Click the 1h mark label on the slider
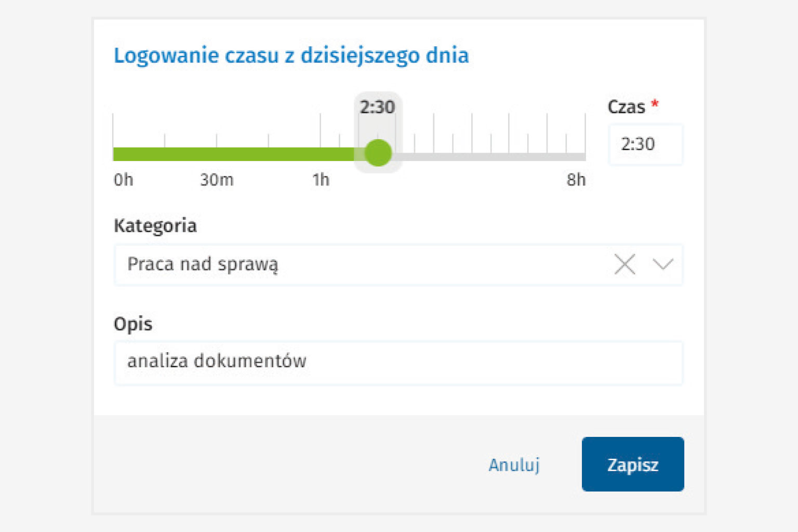This screenshot has height=532, width=798. coord(321,180)
